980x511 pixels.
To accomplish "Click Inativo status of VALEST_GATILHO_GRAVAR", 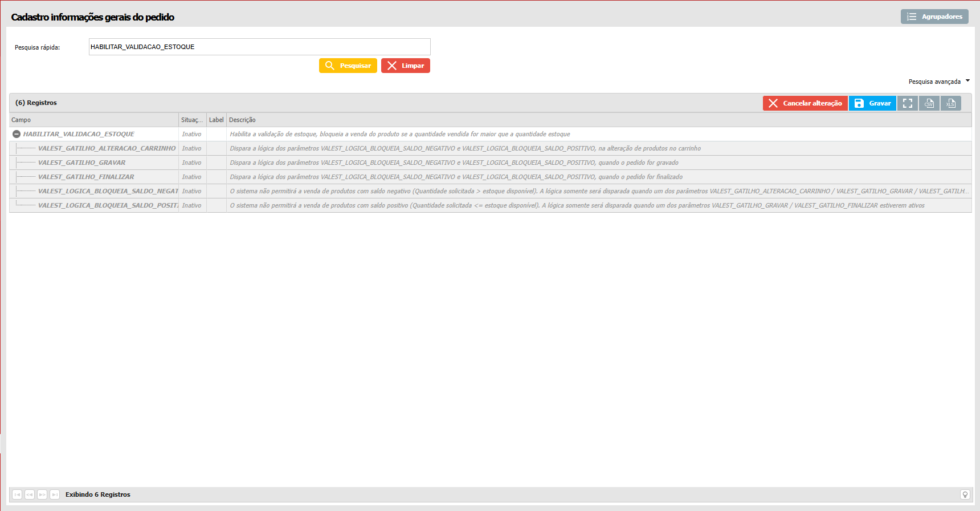I will [192, 163].
